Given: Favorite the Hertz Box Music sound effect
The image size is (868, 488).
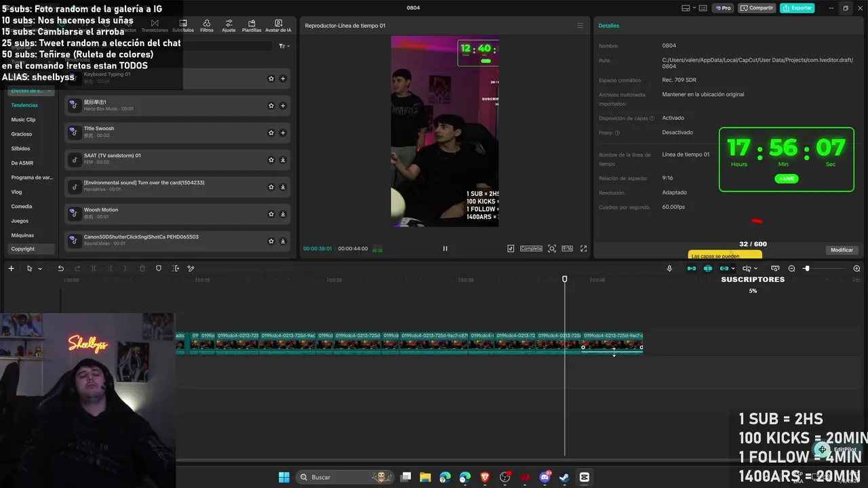Looking at the screenshot, I should click(271, 106).
